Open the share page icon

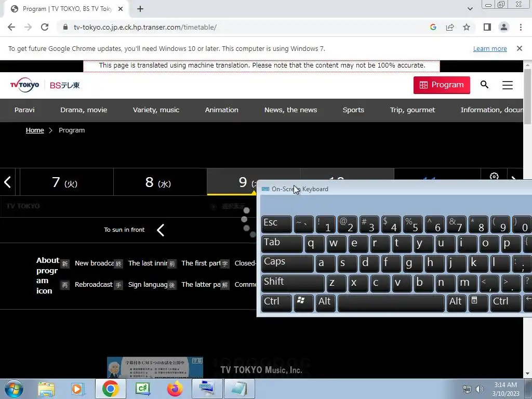pyautogui.click(x=450, y=27)
